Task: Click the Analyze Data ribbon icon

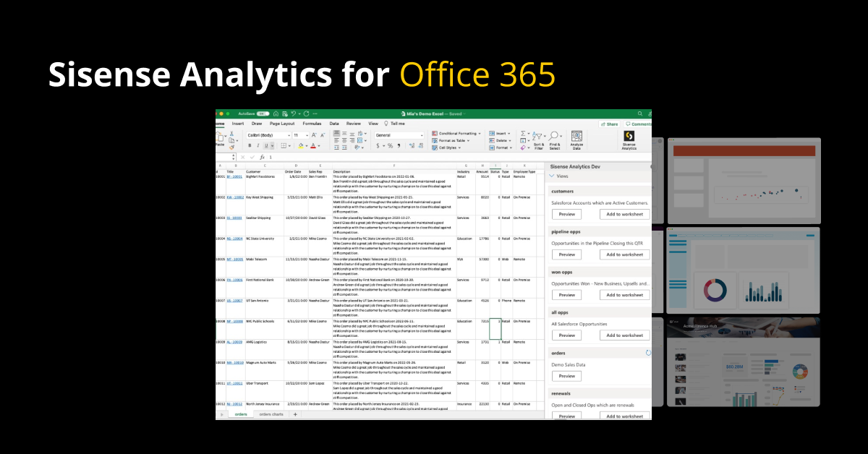Action: point(576,137)
